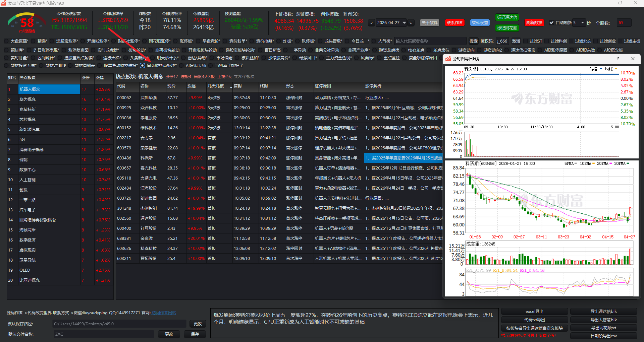Advance to the next date with the > arrow

point(411,23)
